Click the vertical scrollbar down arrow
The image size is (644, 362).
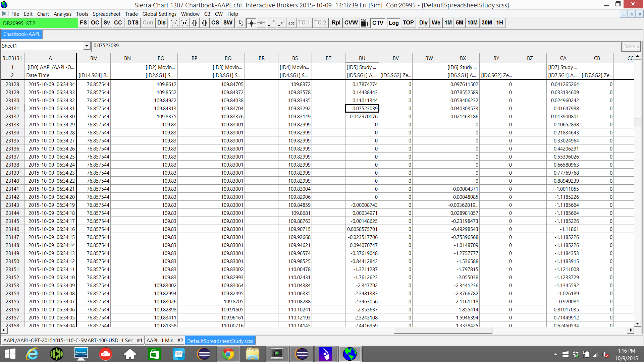[x=638, y=323]
